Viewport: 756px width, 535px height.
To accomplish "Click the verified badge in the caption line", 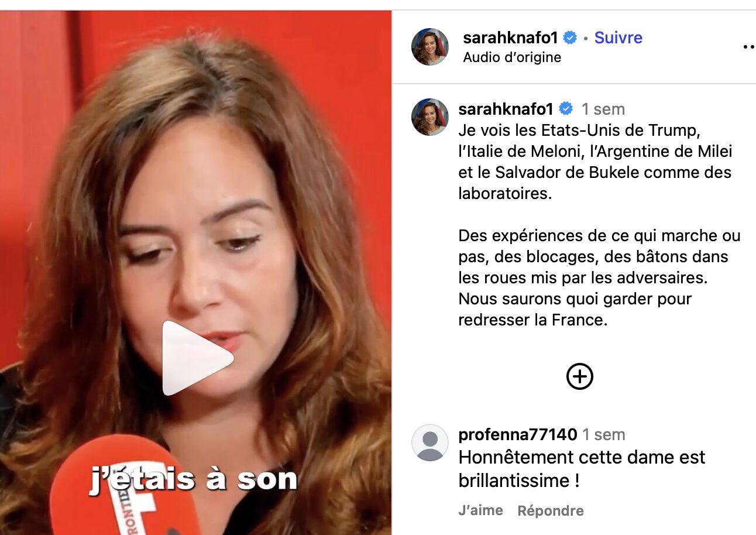I will (566, 109).
